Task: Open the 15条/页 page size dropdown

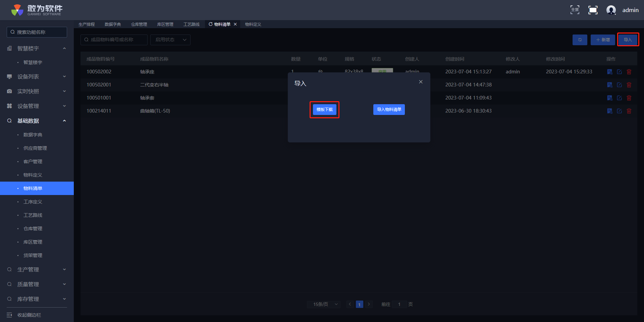Action: [324, 304]
